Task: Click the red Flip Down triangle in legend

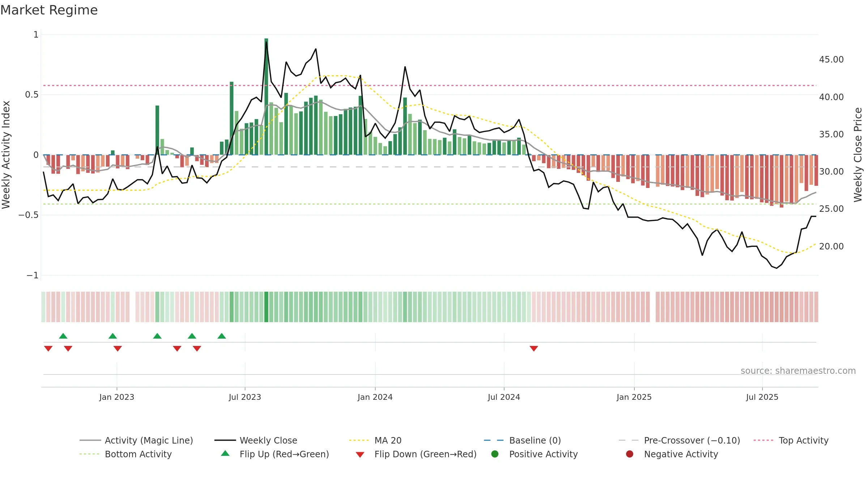Action: coord(360,454)
